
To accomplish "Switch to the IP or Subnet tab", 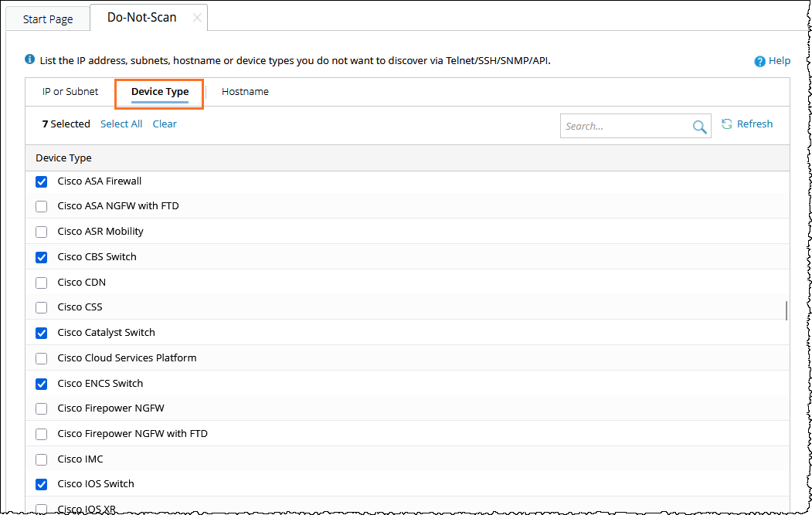I will [x=70, y=91].
